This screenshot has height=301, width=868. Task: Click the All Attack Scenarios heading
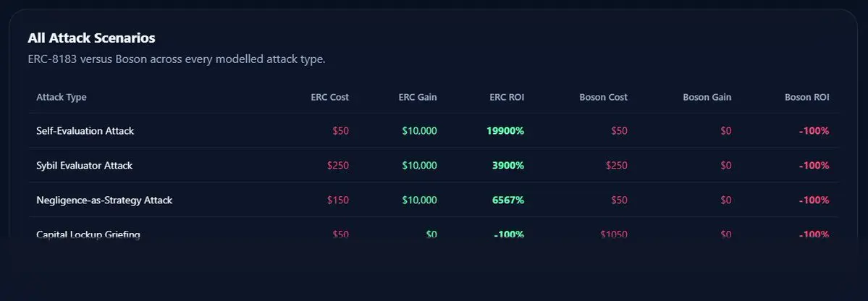click(91, 38)
